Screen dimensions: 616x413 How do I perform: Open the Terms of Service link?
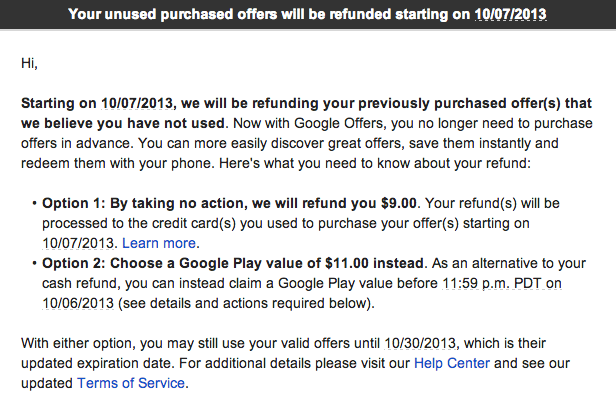130,382
